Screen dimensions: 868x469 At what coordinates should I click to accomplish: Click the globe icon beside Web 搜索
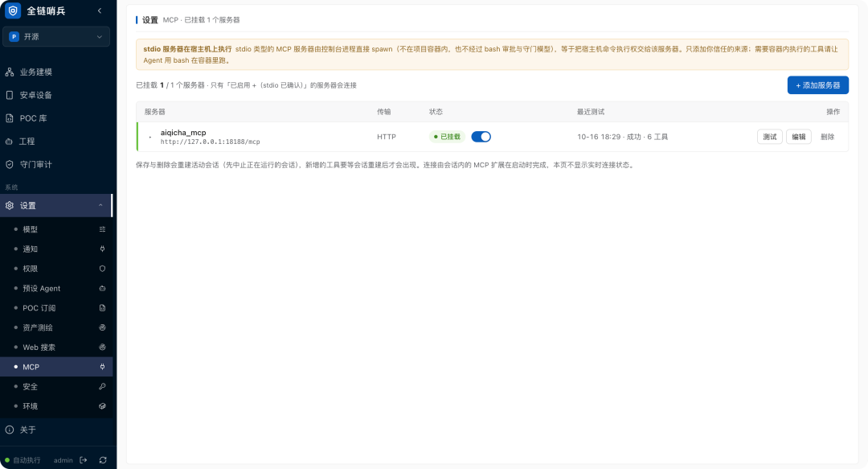[102, 347]
